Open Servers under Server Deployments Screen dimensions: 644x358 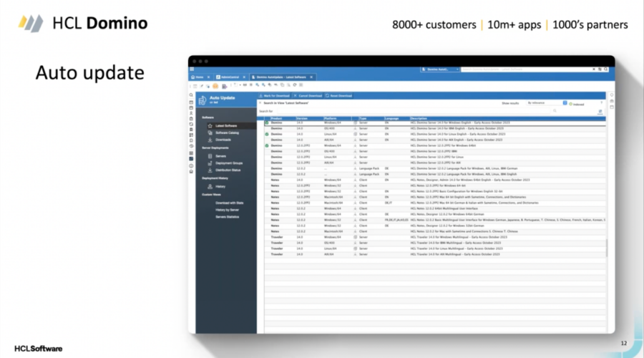[x=220, y=156]
